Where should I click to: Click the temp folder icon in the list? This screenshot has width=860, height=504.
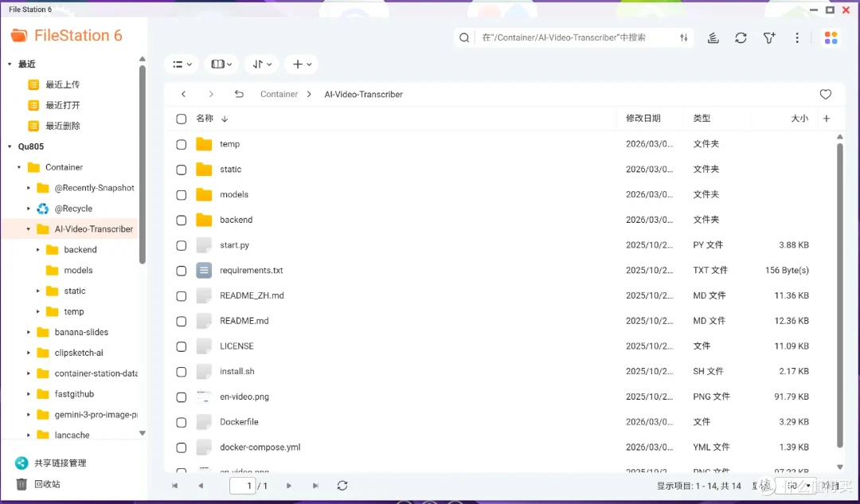204,144
